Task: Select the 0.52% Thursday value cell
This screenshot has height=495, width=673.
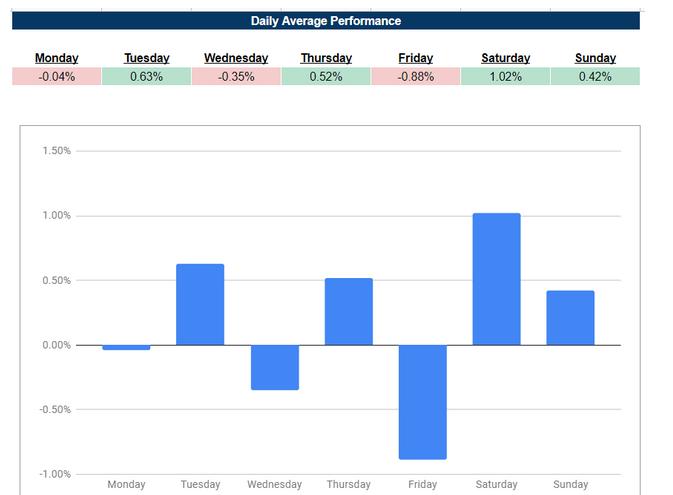Action: click(326, 77)
